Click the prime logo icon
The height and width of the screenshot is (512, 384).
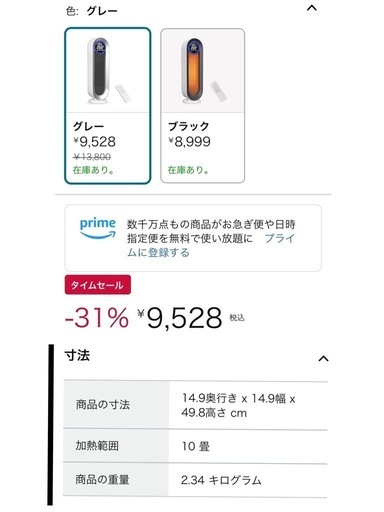click(98, 228)
